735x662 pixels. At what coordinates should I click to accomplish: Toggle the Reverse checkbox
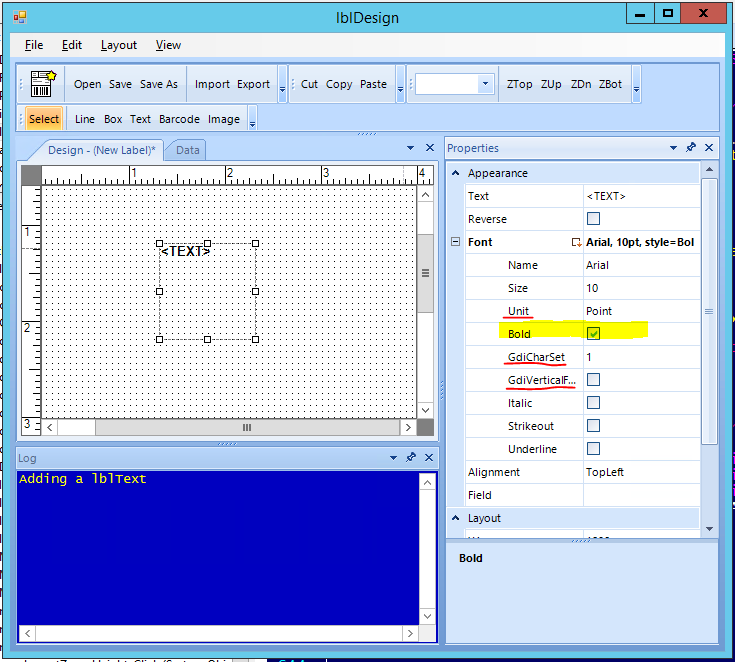(x=593, y=218)
